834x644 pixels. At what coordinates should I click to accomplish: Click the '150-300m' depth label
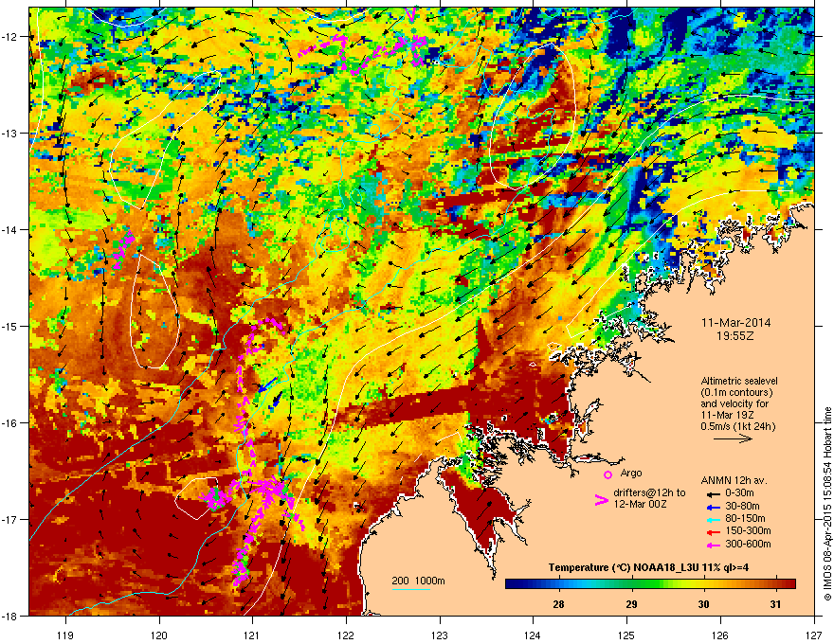(748, 531)
